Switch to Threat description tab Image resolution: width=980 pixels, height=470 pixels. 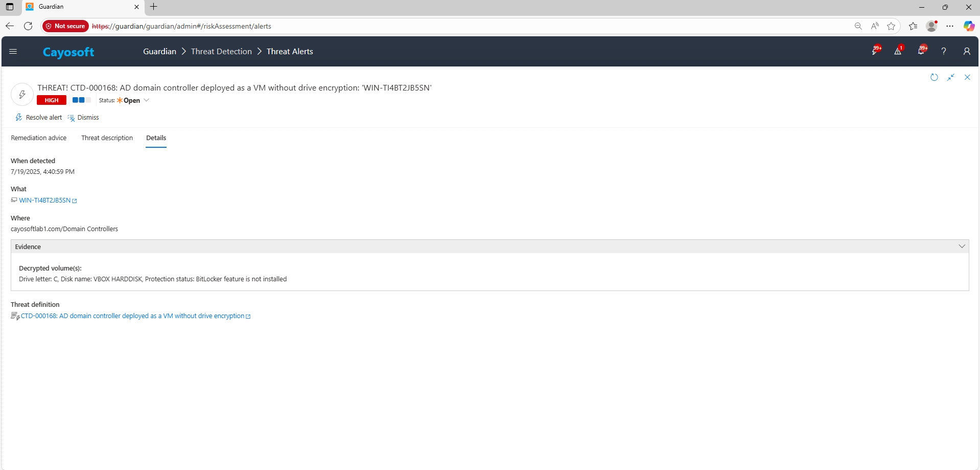click(x=107, y=138)
